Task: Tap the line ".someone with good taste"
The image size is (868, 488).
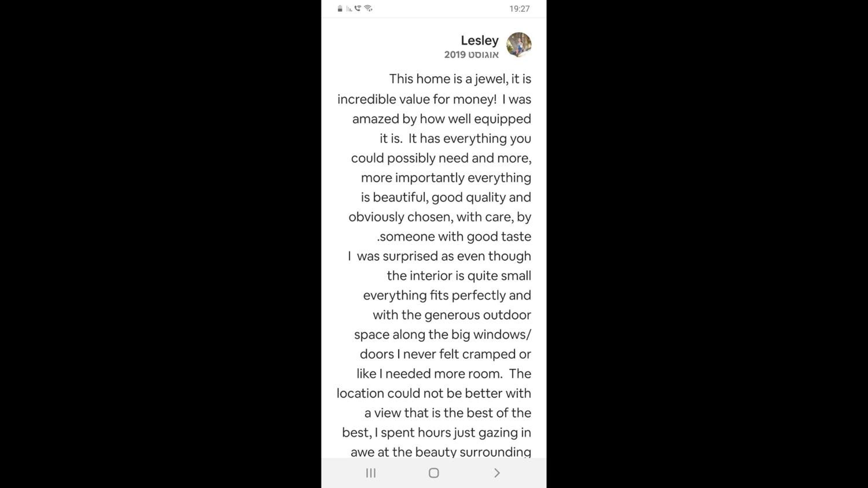Action: [454, 236]
